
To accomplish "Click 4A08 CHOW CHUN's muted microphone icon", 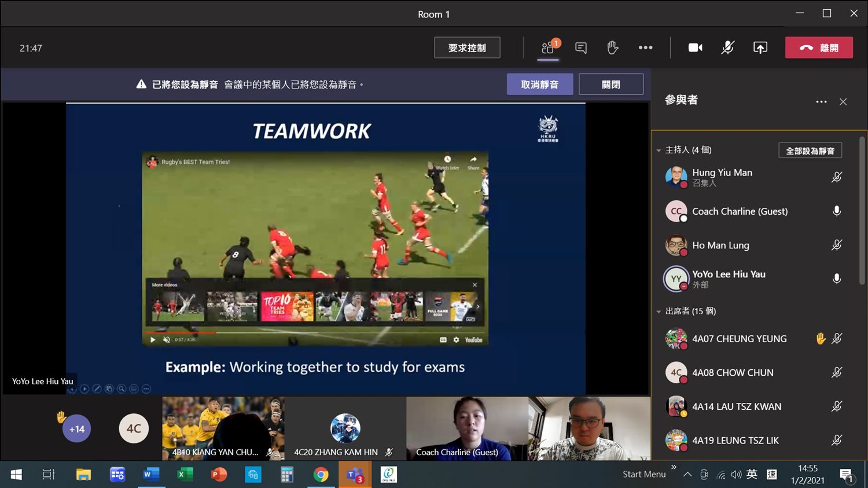I will (837, 372).
